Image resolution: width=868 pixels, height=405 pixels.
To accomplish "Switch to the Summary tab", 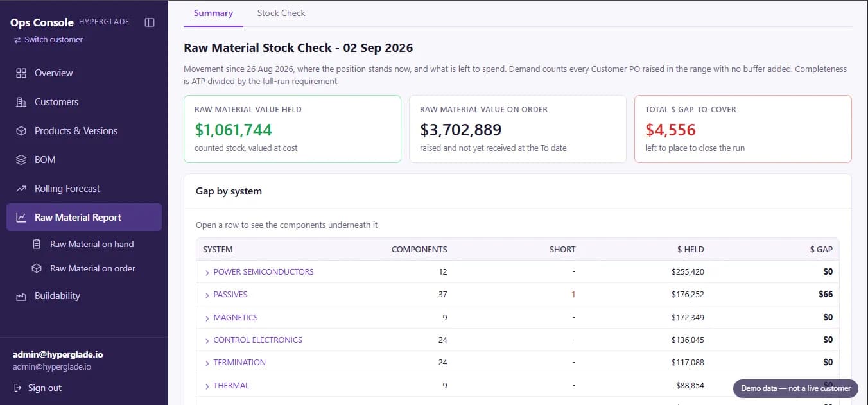I will (x=213, y=13).
